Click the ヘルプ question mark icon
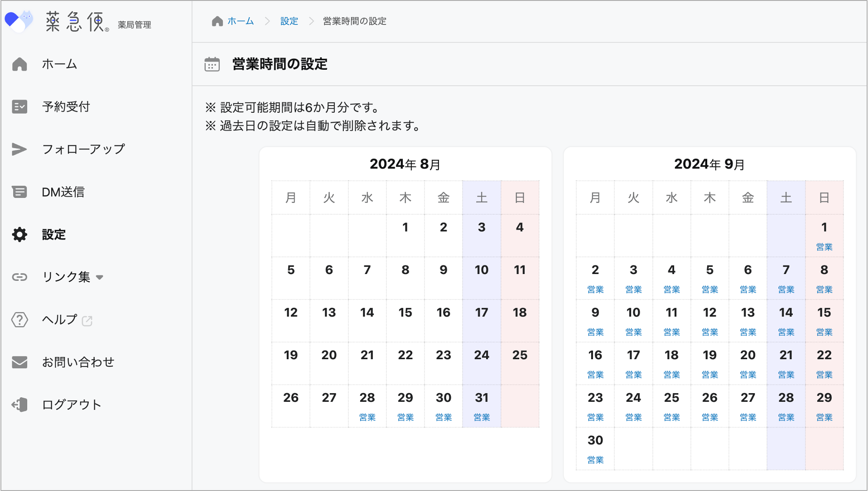 click(19, 320)
